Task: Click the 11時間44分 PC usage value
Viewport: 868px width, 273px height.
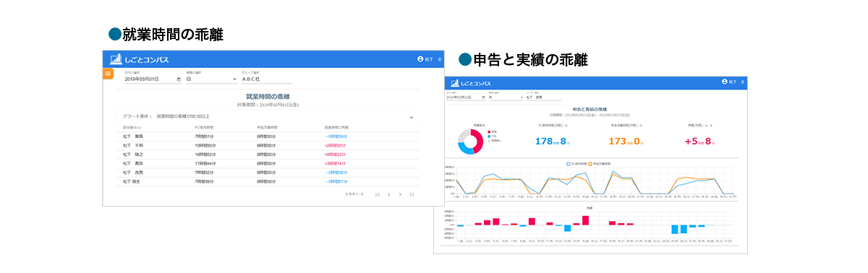Action: tap(206, 164)
